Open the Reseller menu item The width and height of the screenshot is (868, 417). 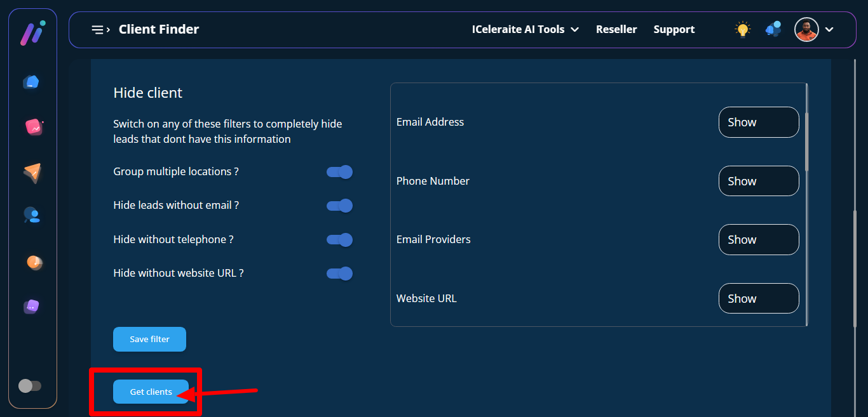pyautogui.click(x=616, y=29)
